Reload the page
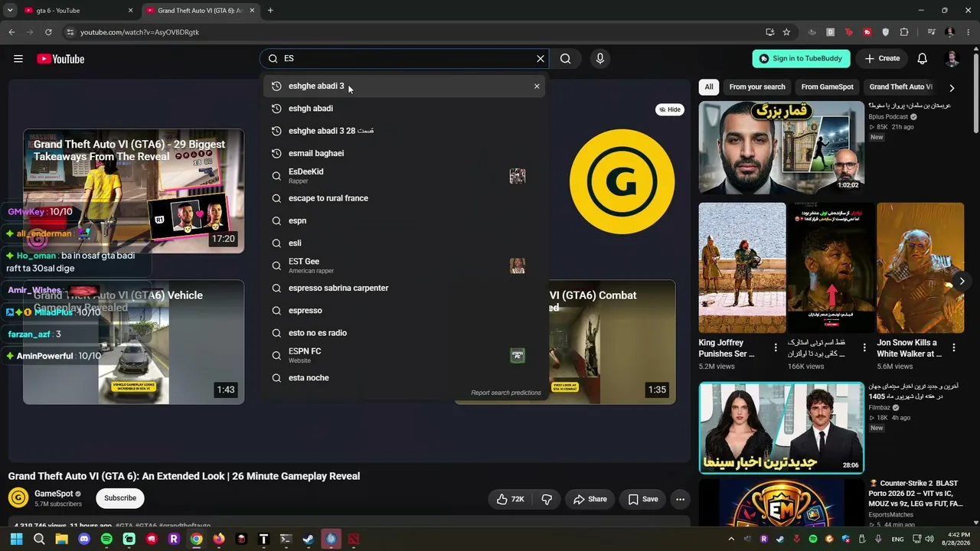Image resolution: width=980 pixels, height=551 pixels. [48, 32]
